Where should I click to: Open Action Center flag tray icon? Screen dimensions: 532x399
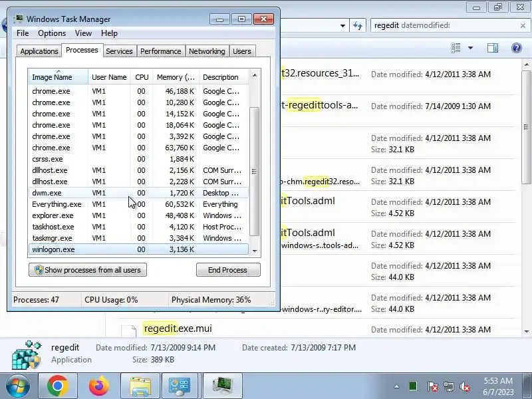[432, 386]
